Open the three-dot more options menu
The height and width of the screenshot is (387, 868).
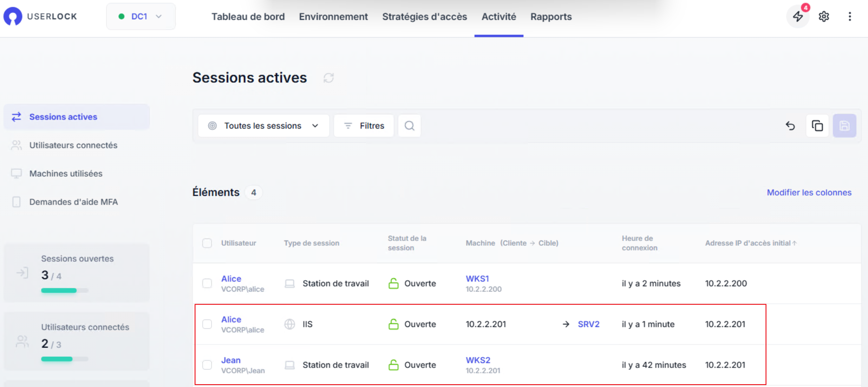coord(850,17)
